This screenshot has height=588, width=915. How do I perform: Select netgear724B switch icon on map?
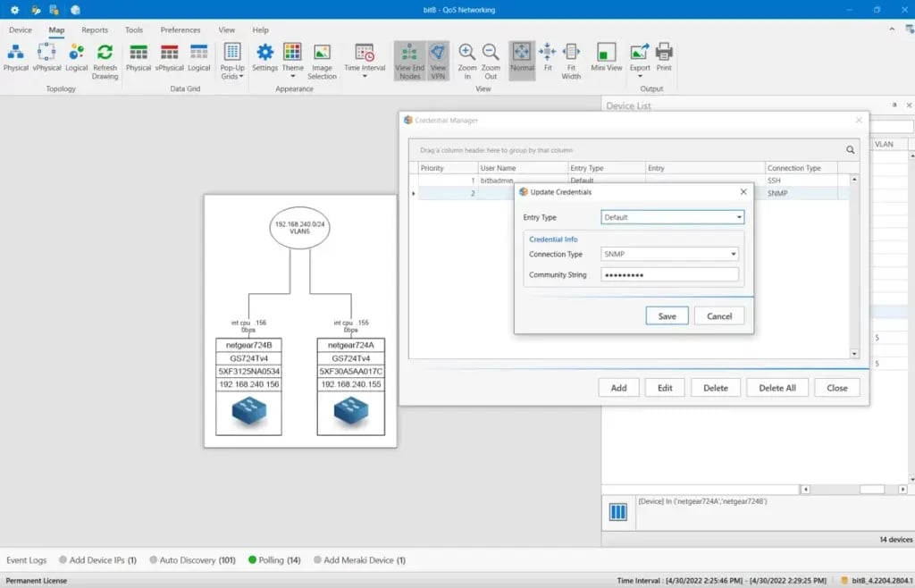click(249, 411)
